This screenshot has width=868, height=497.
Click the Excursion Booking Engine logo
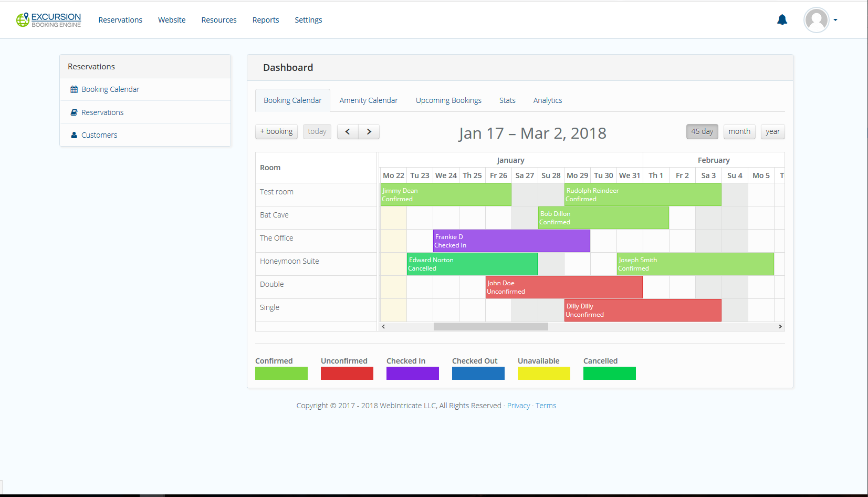point(49,20)
